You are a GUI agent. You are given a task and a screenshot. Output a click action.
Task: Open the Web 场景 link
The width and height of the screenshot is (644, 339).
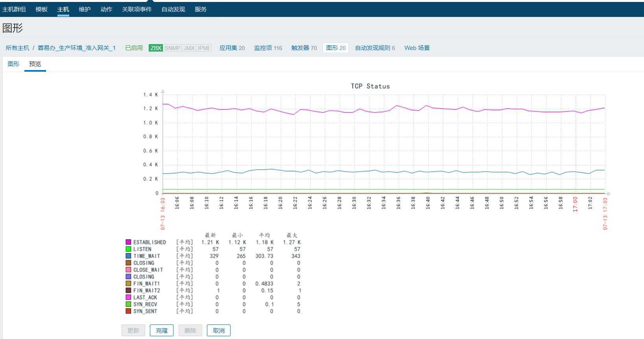(417, 48)
